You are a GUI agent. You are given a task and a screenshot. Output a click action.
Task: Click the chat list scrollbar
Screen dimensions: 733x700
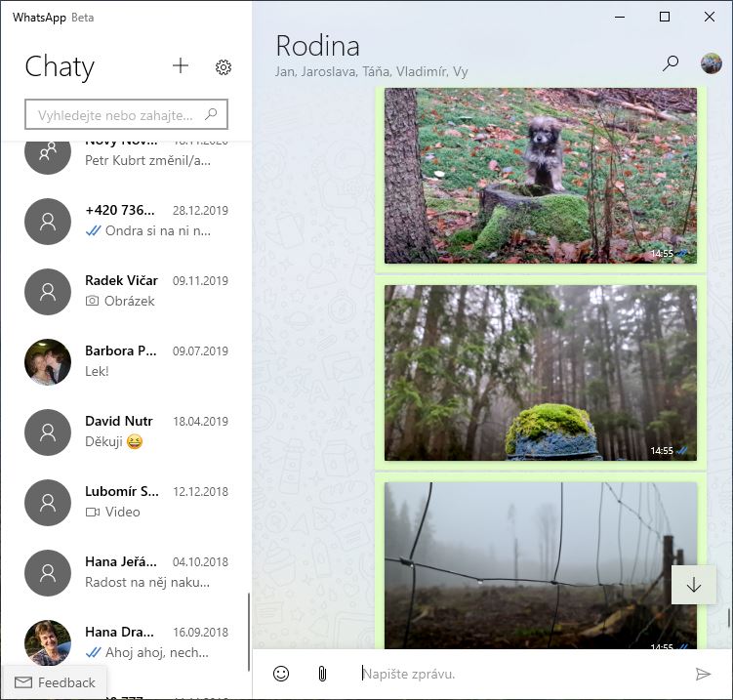[249, 632]
